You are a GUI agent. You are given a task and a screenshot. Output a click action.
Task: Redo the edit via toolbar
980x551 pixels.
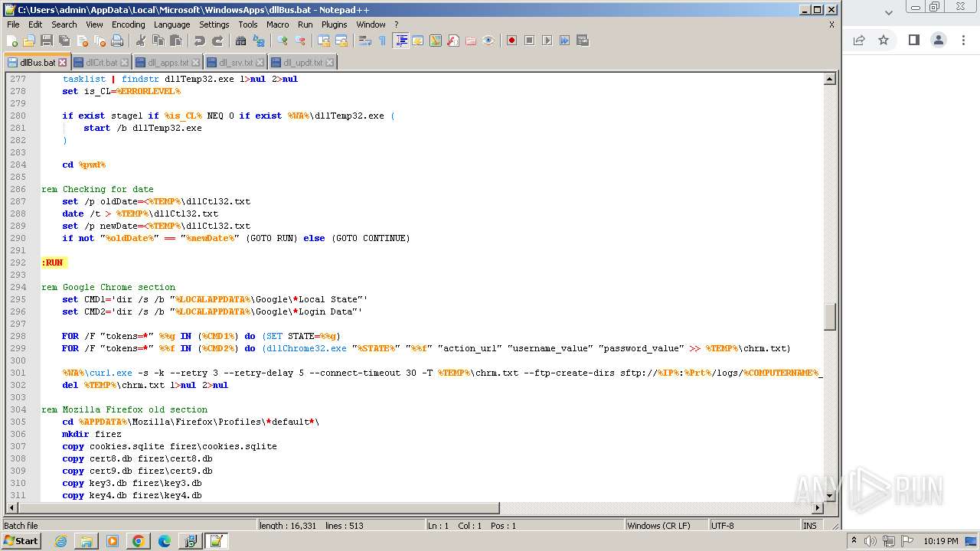click(217, 41)
